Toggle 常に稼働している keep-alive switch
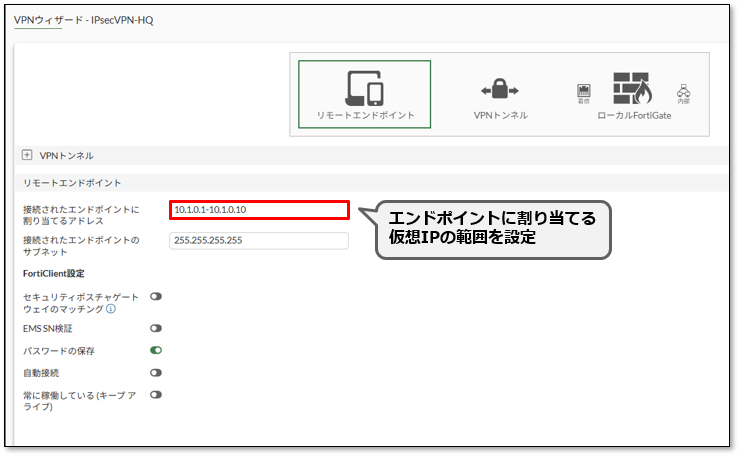The image size is (740, 456). tap(156, 395)
